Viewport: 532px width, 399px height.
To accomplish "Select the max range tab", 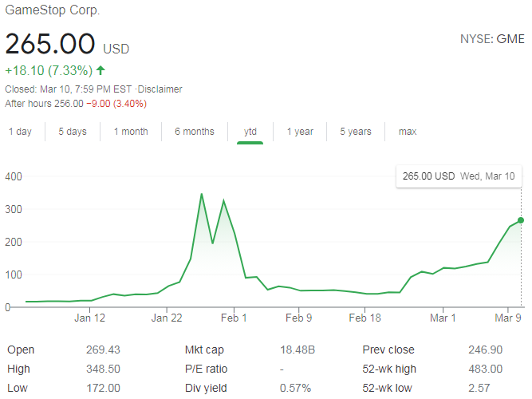I will [x=408, y=132].
